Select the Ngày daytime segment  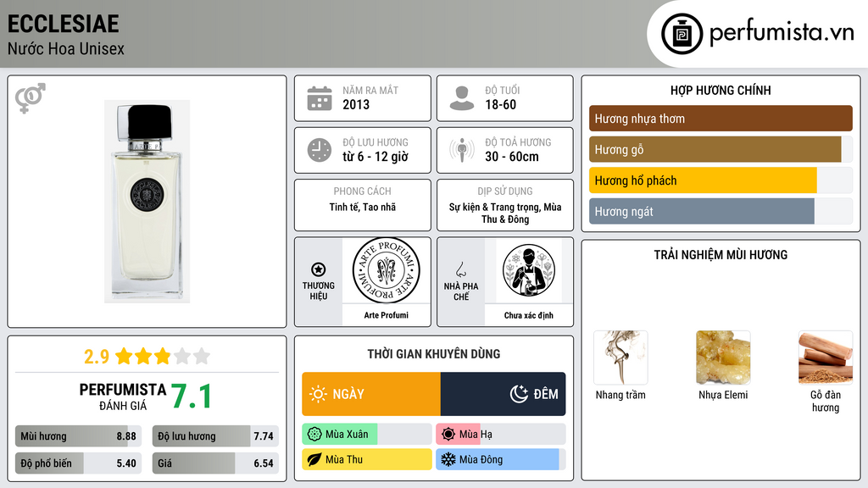(371, 394)
